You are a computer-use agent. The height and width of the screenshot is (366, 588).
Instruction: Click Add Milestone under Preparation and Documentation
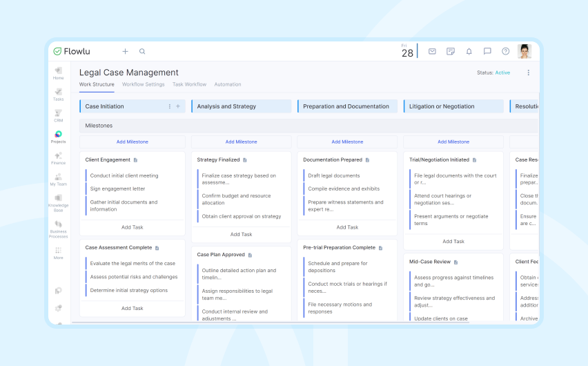(x=347, y=142)
